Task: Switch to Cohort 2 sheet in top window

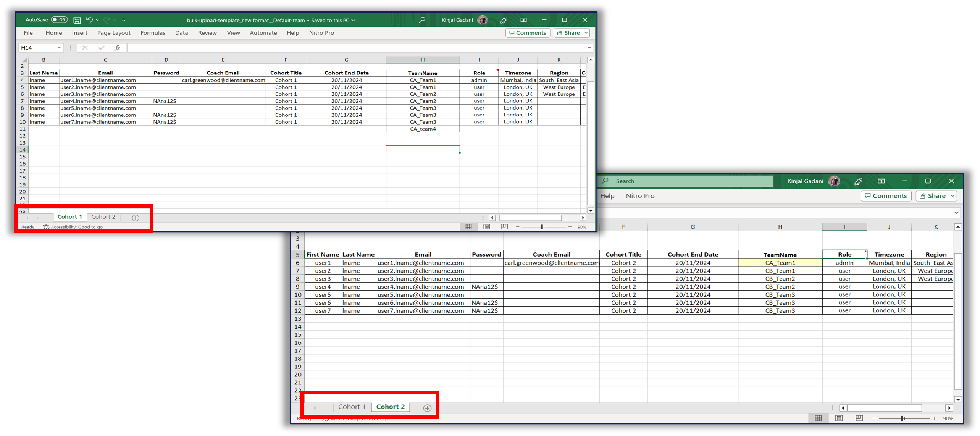Action: (103, 217)
